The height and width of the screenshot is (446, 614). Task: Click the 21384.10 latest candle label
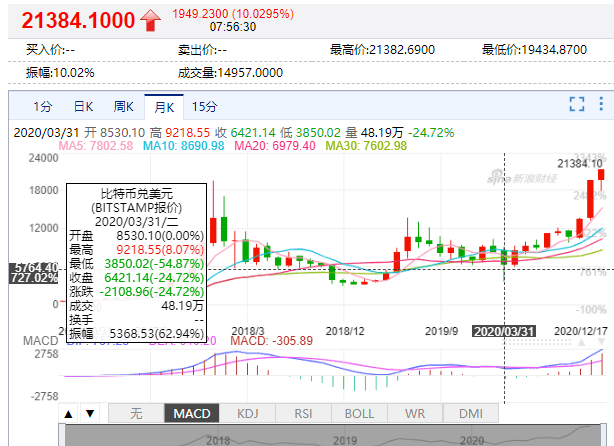coord(580,164)
